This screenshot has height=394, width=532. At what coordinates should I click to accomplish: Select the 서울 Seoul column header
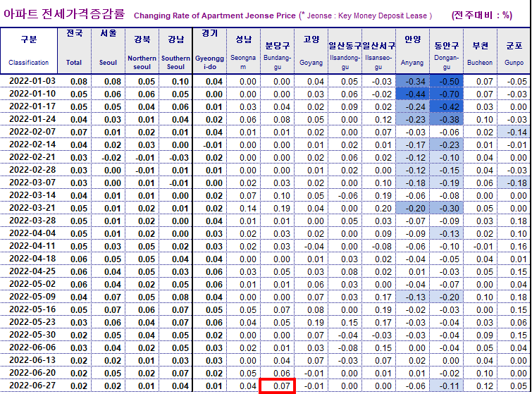click(x=109, y=51)
